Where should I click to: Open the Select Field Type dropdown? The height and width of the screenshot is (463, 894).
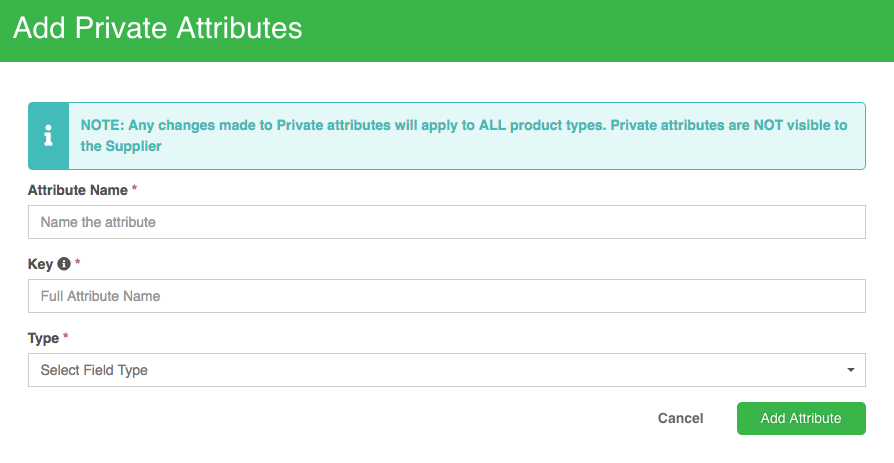click(x=446, y=370)
